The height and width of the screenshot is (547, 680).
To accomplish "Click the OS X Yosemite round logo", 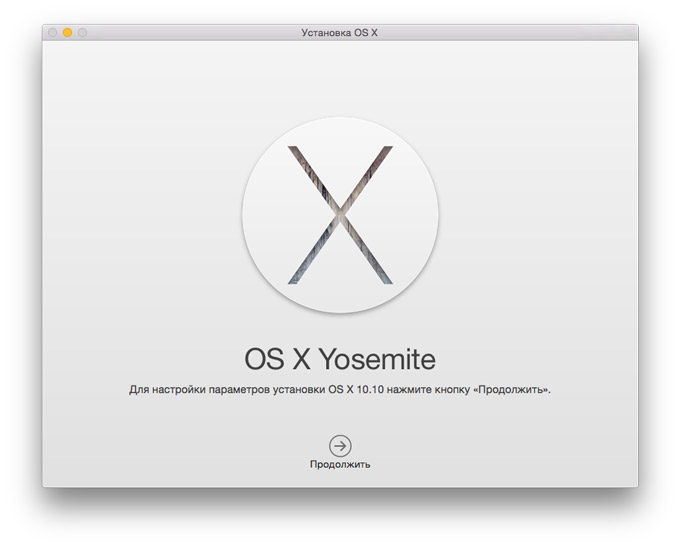I will [340, 215].
